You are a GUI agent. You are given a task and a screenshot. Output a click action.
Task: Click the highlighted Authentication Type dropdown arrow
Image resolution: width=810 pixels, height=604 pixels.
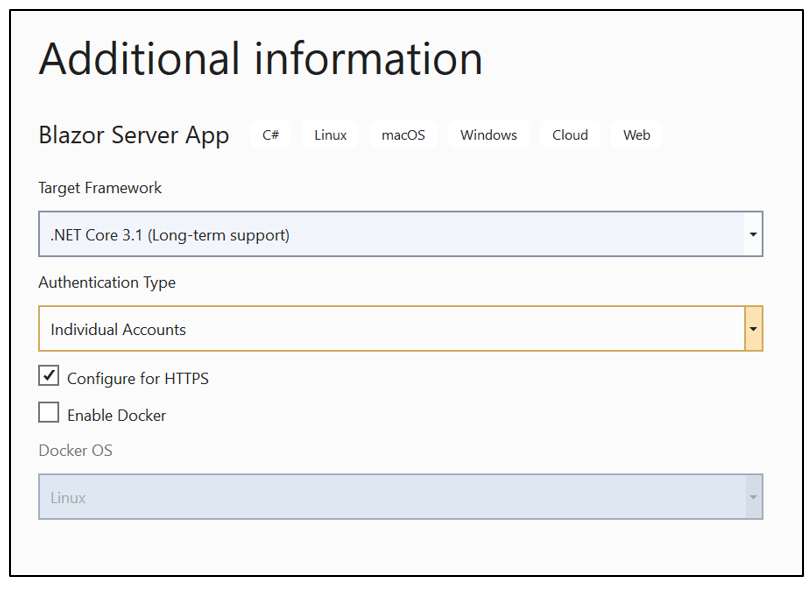pyautogui.click(x=753, y=329)
